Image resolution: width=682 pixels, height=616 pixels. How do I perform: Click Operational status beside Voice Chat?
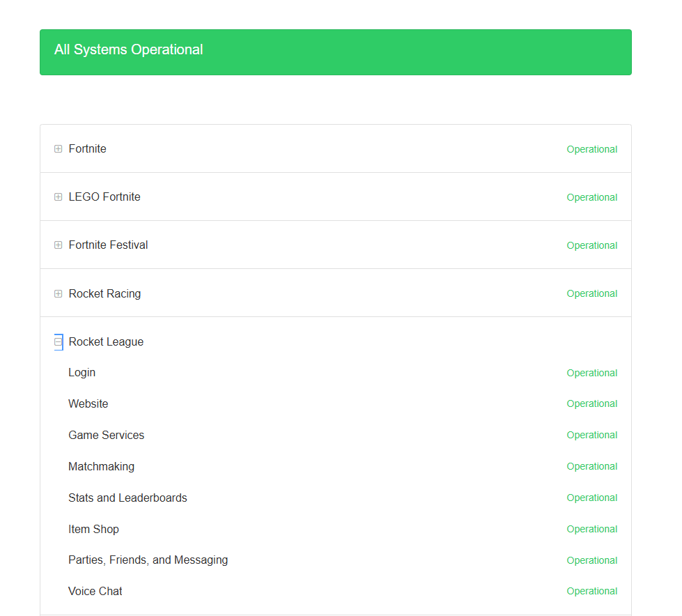pos(592,591)
